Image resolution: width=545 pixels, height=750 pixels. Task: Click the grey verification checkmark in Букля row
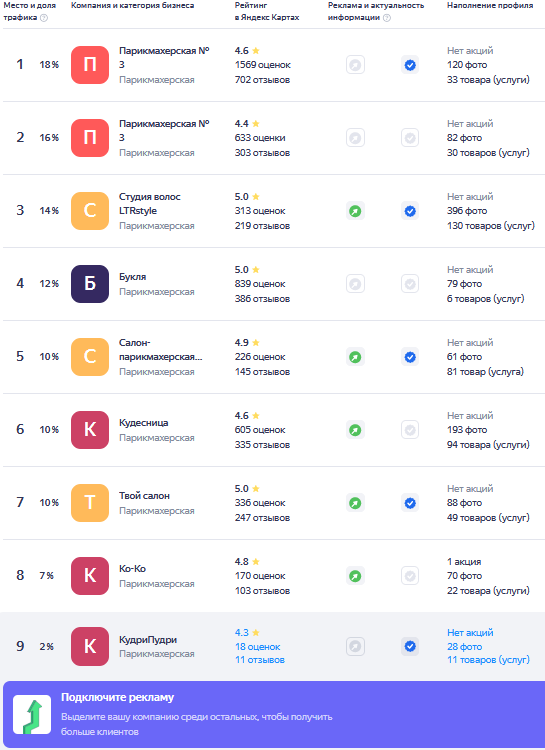click(410, 284)
